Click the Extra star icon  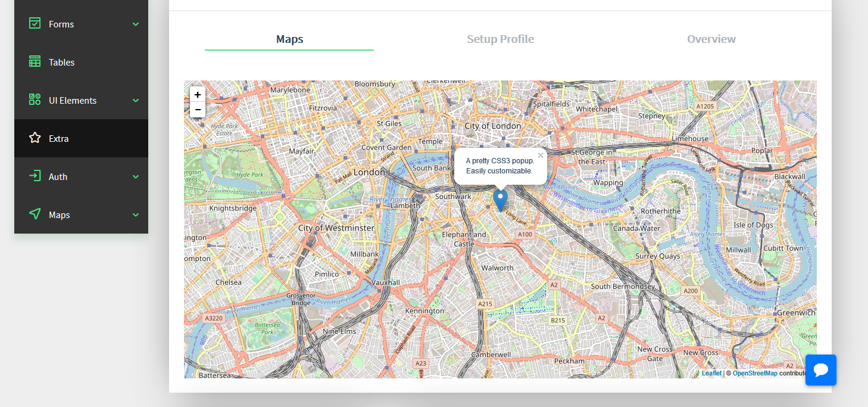pyautogui.click(x=35, y=138)
